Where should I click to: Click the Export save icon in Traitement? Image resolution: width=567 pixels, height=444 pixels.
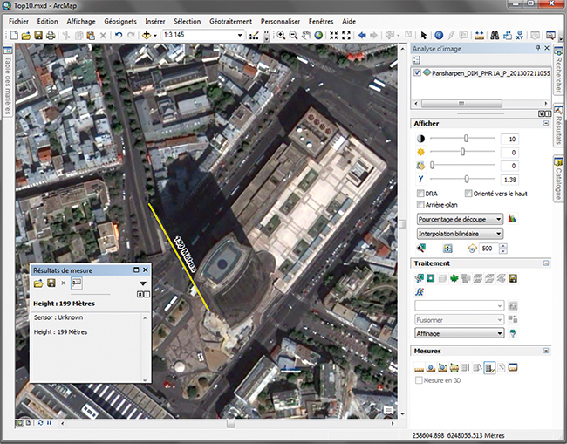point(513,278)
